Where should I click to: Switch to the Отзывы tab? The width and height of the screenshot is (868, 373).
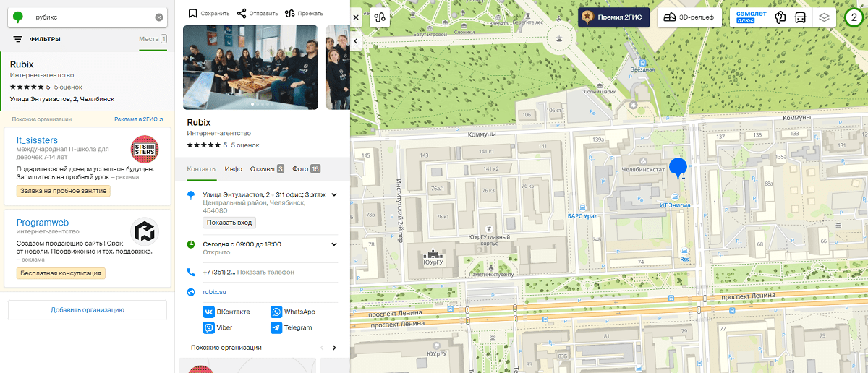pos(266,168)
